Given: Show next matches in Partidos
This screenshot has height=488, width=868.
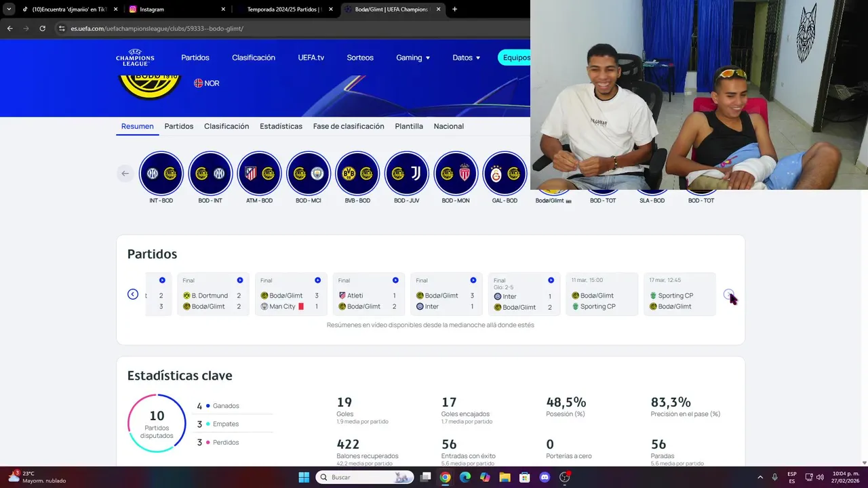Looking at the screenshot, I should coord(728,294).
